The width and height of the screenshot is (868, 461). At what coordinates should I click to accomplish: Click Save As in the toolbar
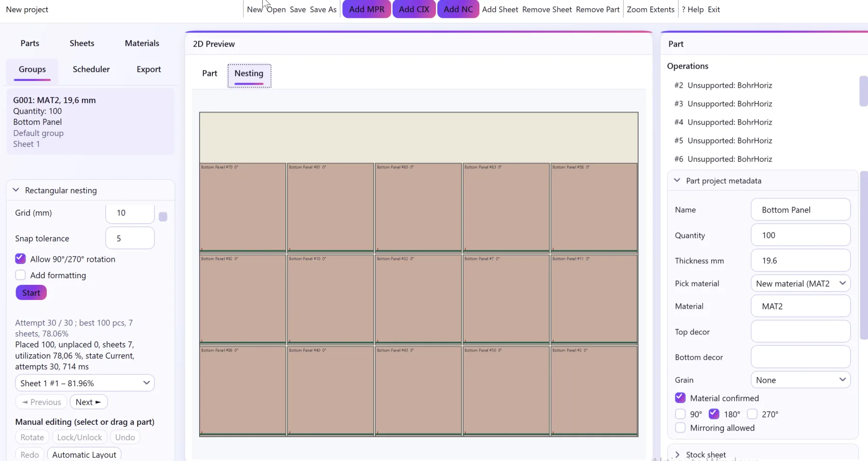point(323,10)
